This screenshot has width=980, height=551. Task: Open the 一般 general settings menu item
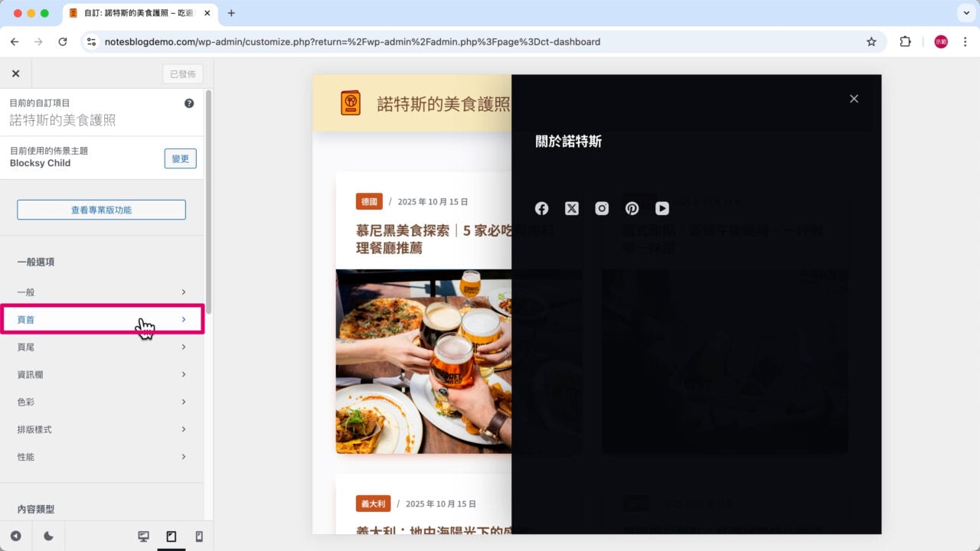[x=103, y=292]
